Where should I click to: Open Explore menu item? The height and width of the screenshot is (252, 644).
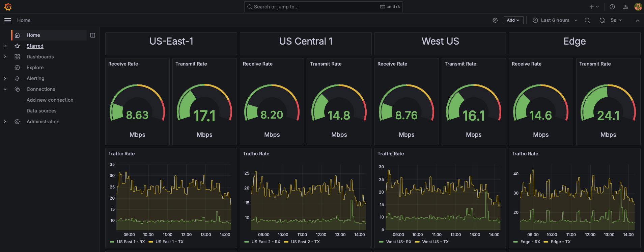point(35,68)
